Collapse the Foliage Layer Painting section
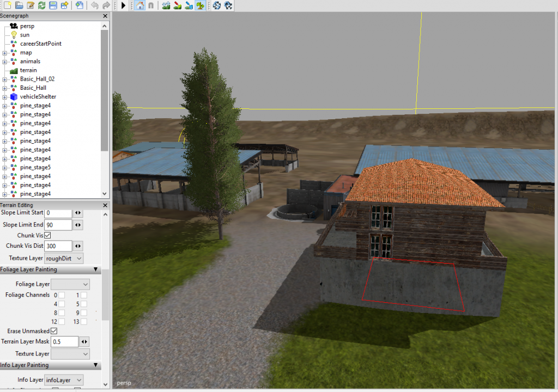This screenshot has height=392, width=558. (95, 269)
